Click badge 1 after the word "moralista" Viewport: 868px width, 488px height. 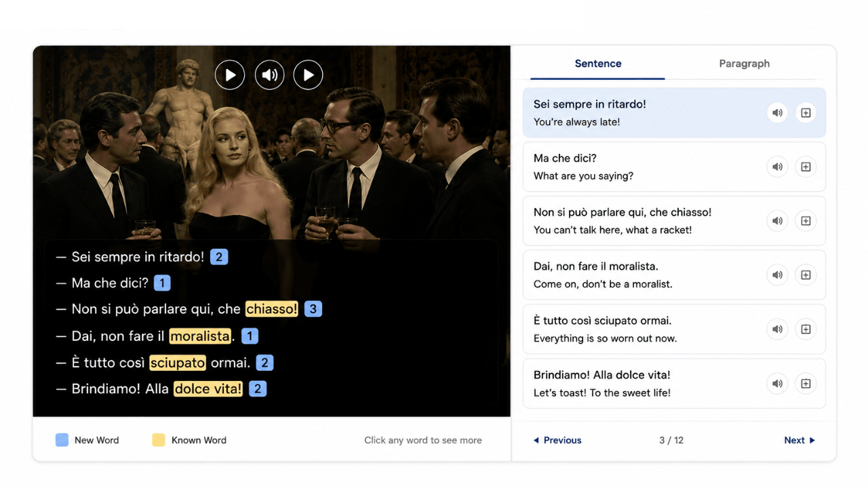tap(250, 336)
